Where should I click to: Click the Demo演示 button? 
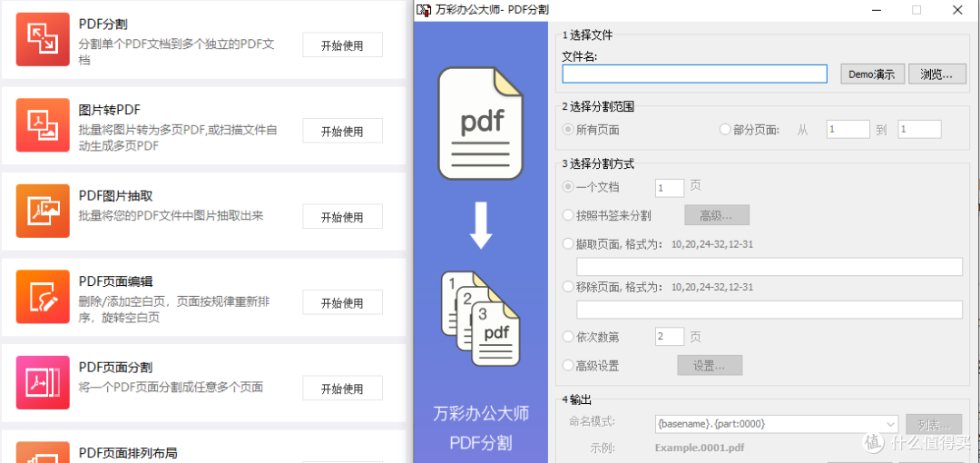872,74
